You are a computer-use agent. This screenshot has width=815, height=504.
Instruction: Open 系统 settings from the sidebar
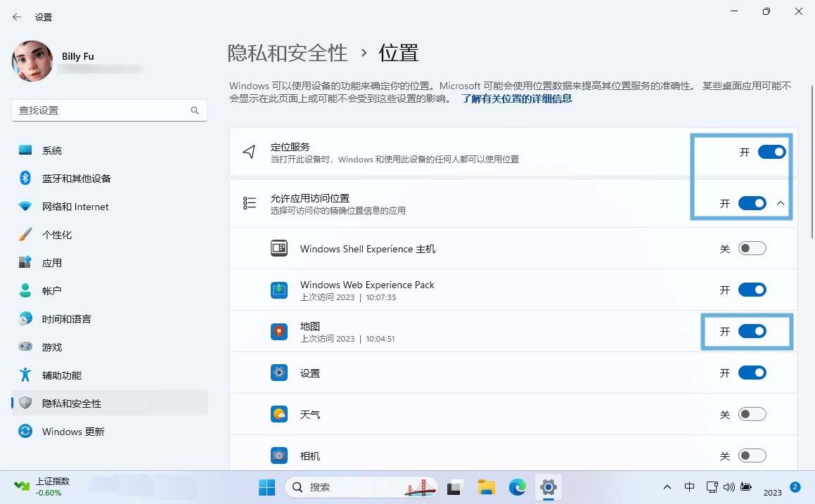pos(53,150)
